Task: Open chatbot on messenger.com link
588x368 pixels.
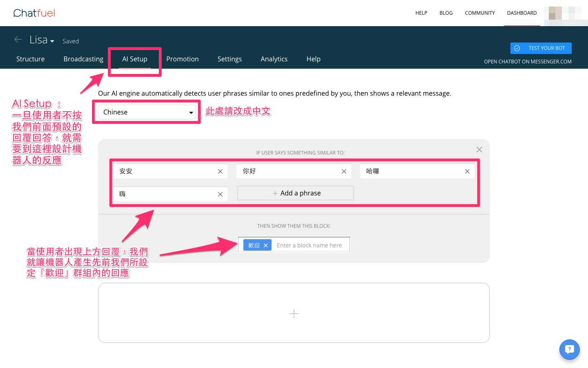Action: 528,62
